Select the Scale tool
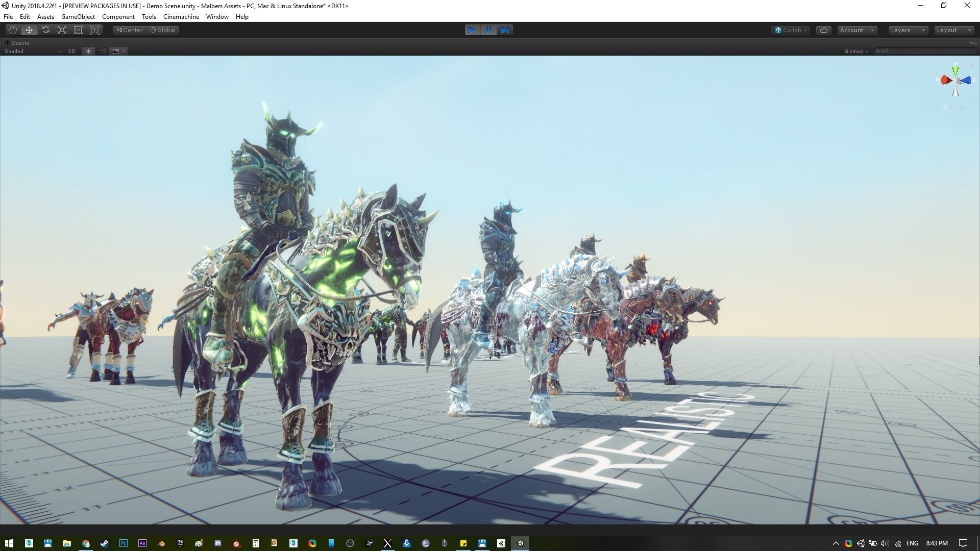Screen dimensions: 980x551 pyautogui.click(x=62, y=30)
